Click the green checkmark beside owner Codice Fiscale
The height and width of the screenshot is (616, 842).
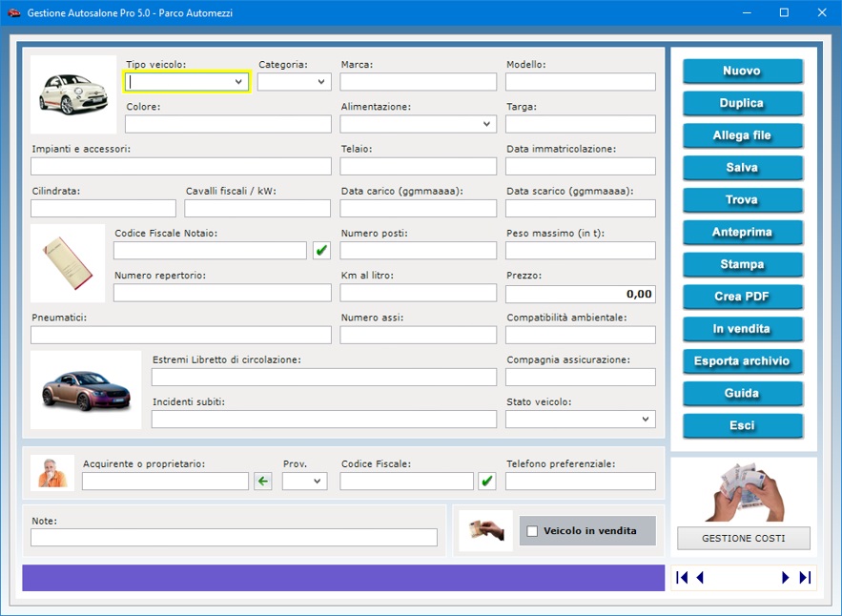[x=487, y=482]
